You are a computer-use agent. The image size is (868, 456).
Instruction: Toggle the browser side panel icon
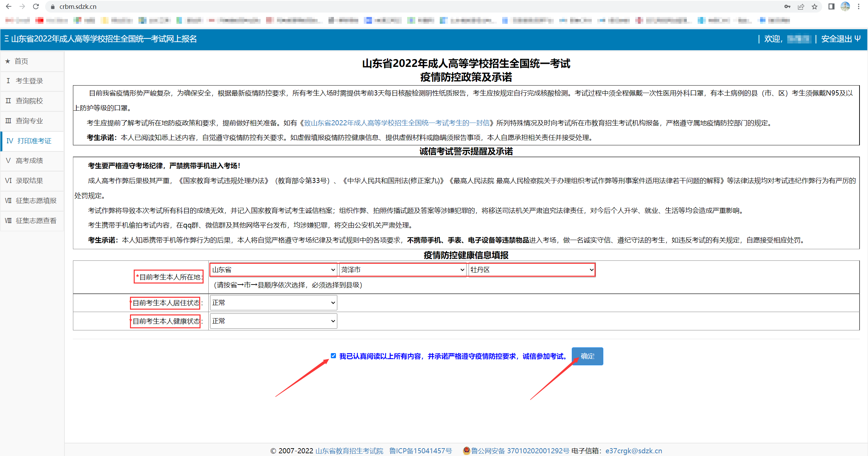click(831, 6)
